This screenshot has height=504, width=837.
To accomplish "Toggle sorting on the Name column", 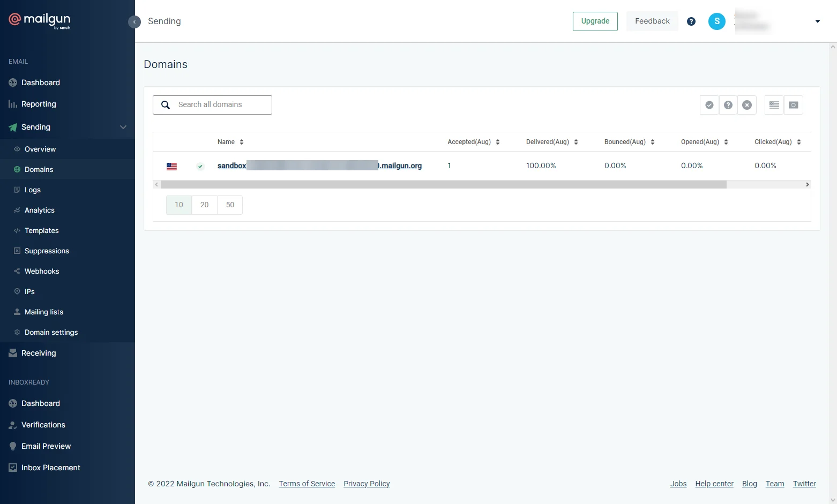I will click(x=241, y=141).
